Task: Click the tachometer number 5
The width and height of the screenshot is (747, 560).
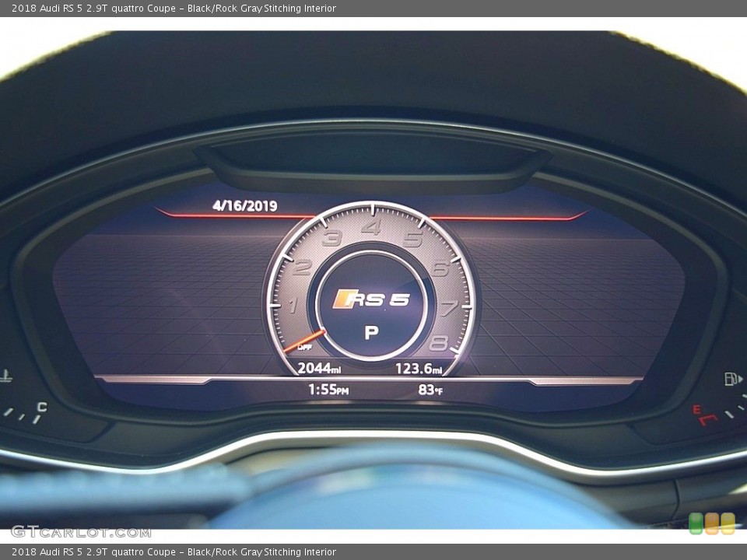Action: pyautogui.click(x=412, y=239)
